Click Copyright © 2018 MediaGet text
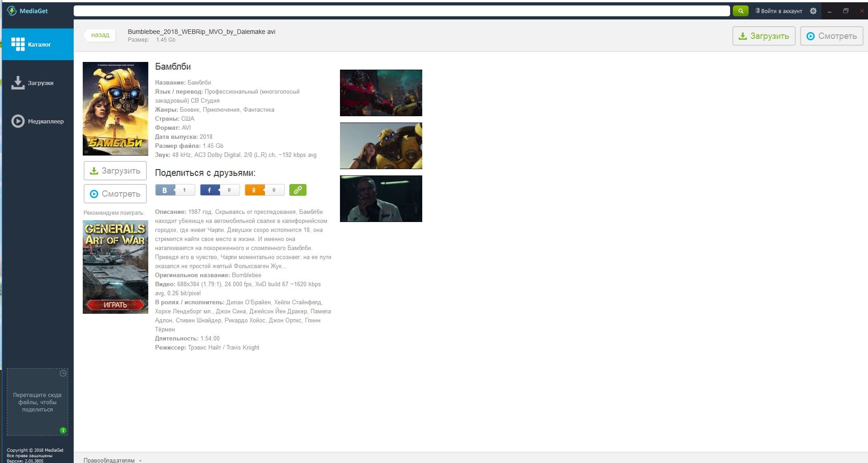 click(x=35, y=450)
